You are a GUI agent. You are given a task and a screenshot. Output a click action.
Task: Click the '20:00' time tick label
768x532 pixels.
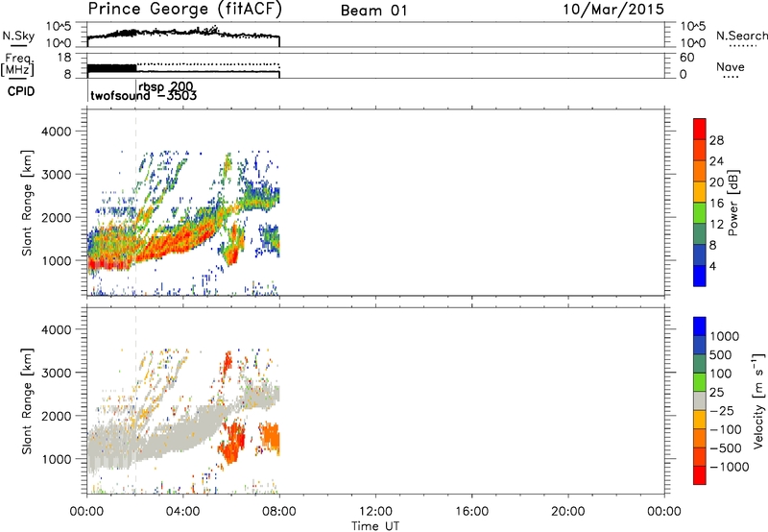[x=567, y=512]
